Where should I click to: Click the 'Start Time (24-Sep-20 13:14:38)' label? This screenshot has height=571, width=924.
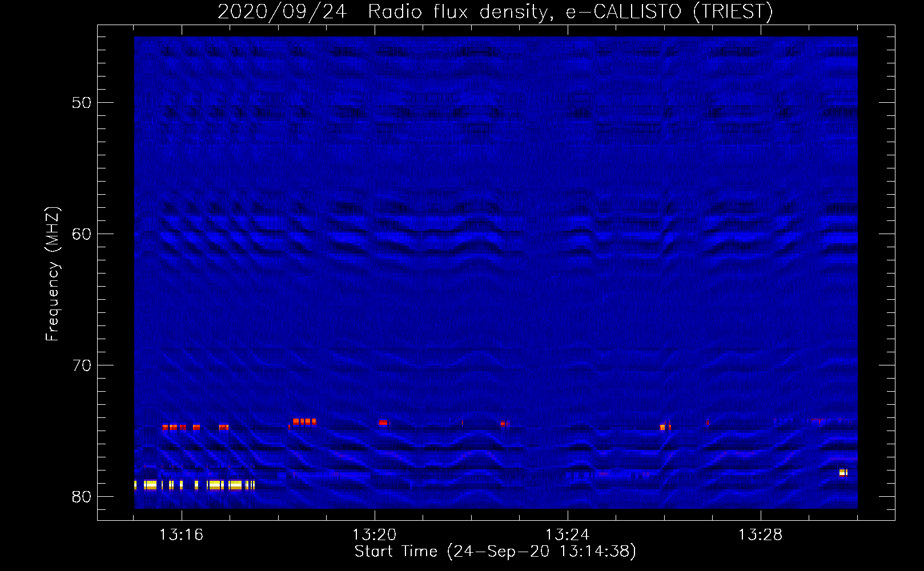(495, 552)
